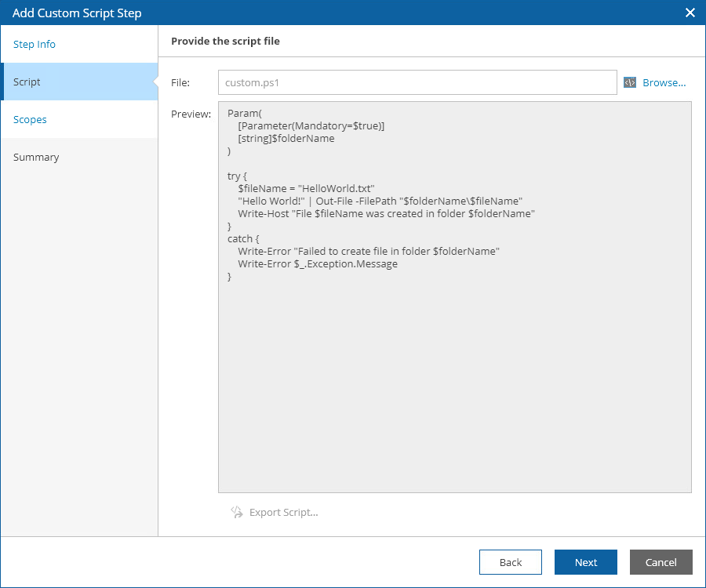Click Next to continue the wizard

(x=585, y=562)
